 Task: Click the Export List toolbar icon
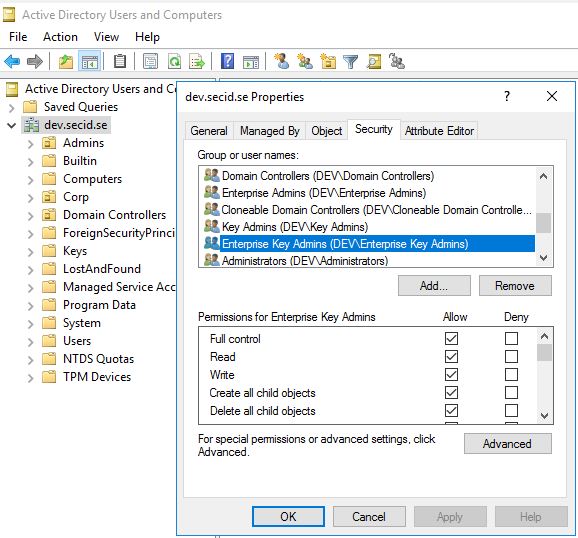coord(196,61)
